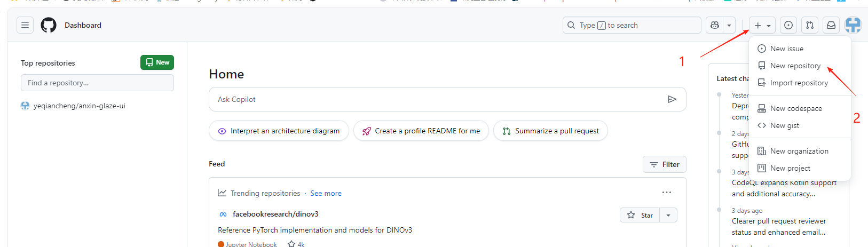
Task: Click the Dashboard title text
Action: (83, 25)
